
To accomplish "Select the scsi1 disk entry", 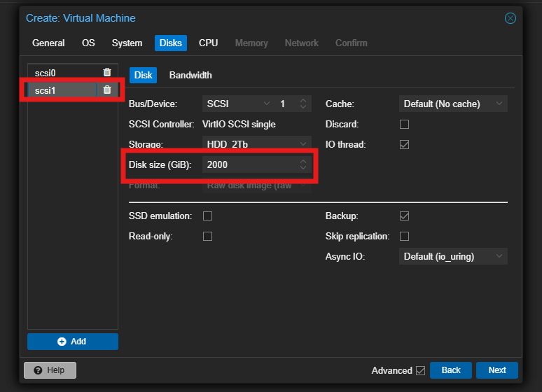I will point(62,90).
